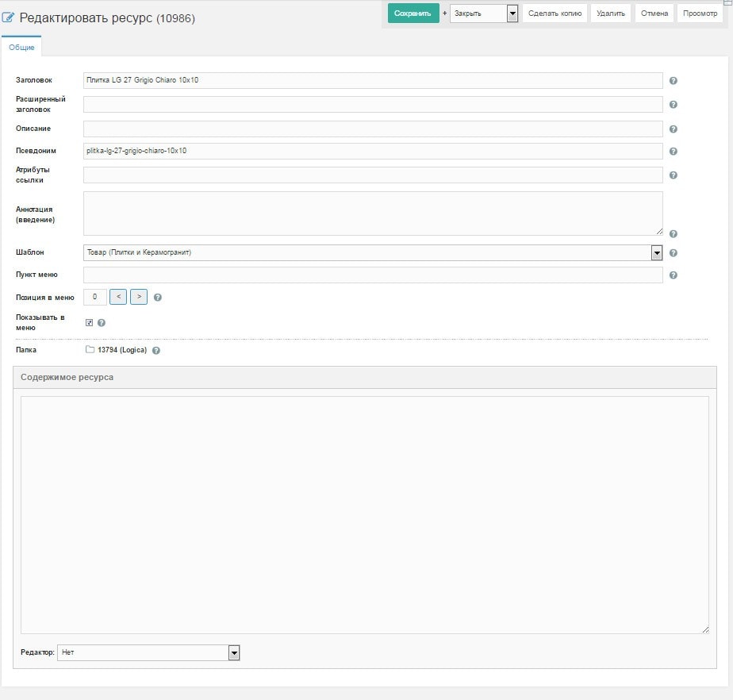This screenshot has height=700, width=733.
Task: Increase menu position with > button
Action: [139, 297]
